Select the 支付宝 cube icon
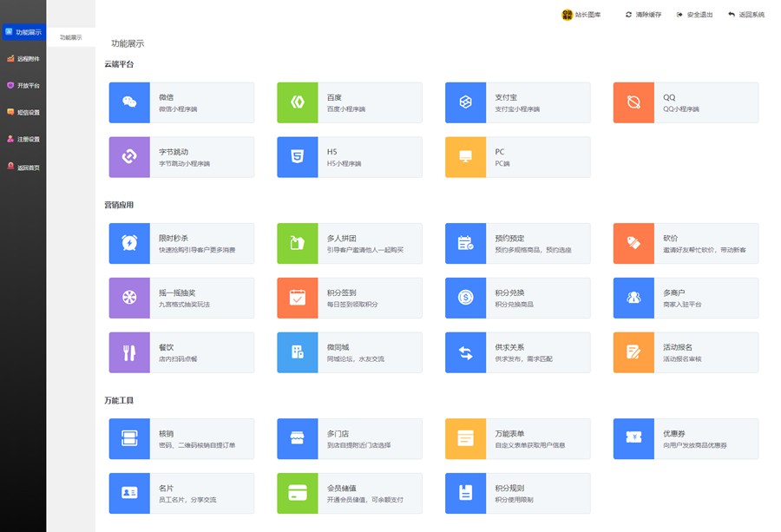Screen dimensions: 781x532 [x=465, y=102]
